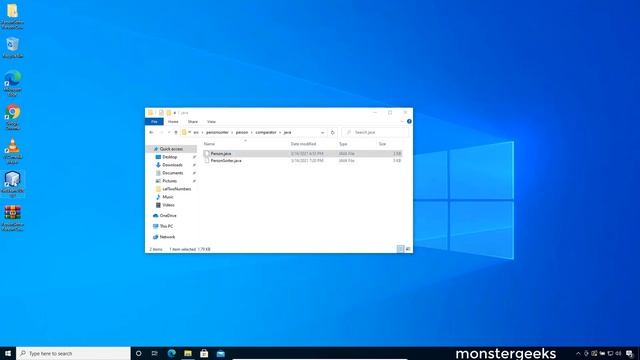
Task: Switch to the View ribbon tab
Action: [211, 122]
